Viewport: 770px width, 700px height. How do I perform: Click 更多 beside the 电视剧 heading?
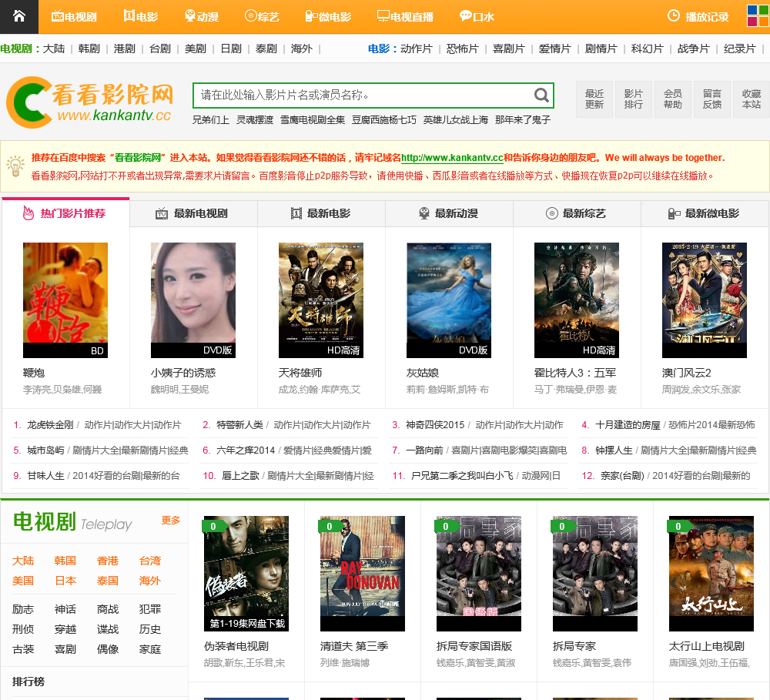click(x=171, y=521)
